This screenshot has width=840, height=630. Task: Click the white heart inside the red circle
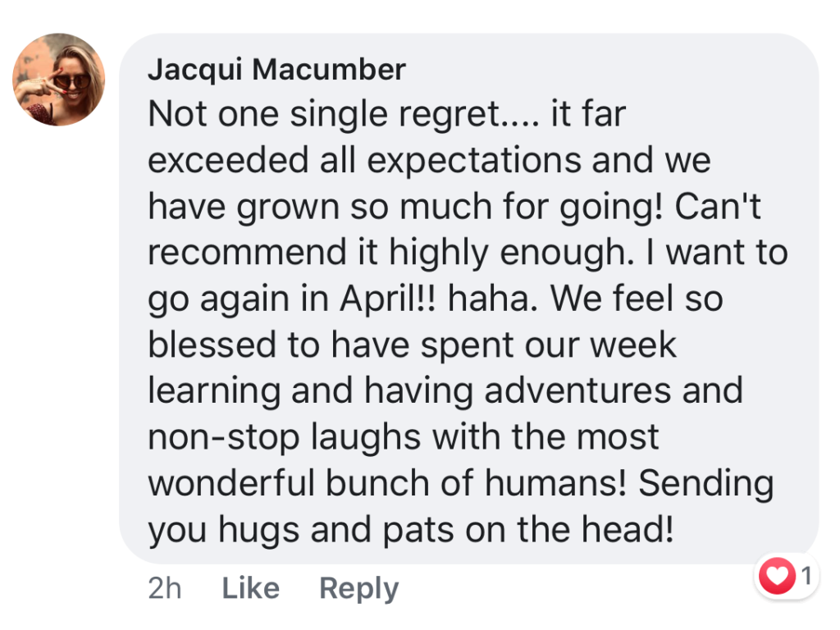pos(778,577)
